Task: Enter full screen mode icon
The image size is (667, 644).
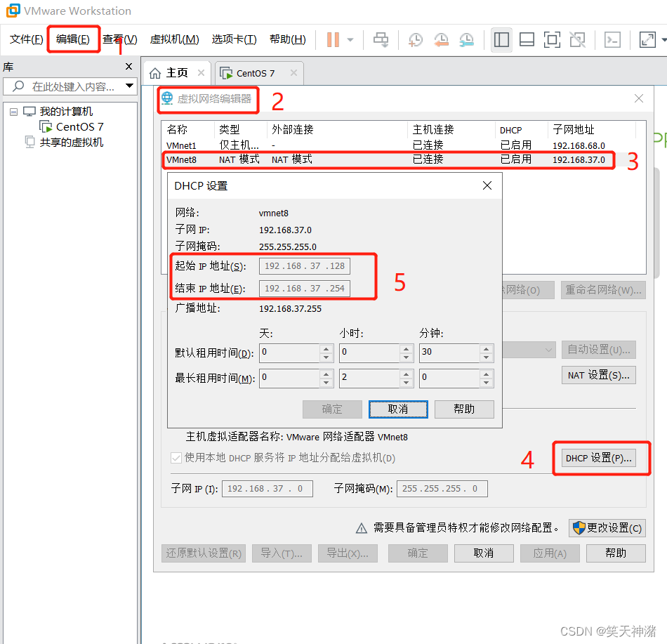Action: point(552,40)
